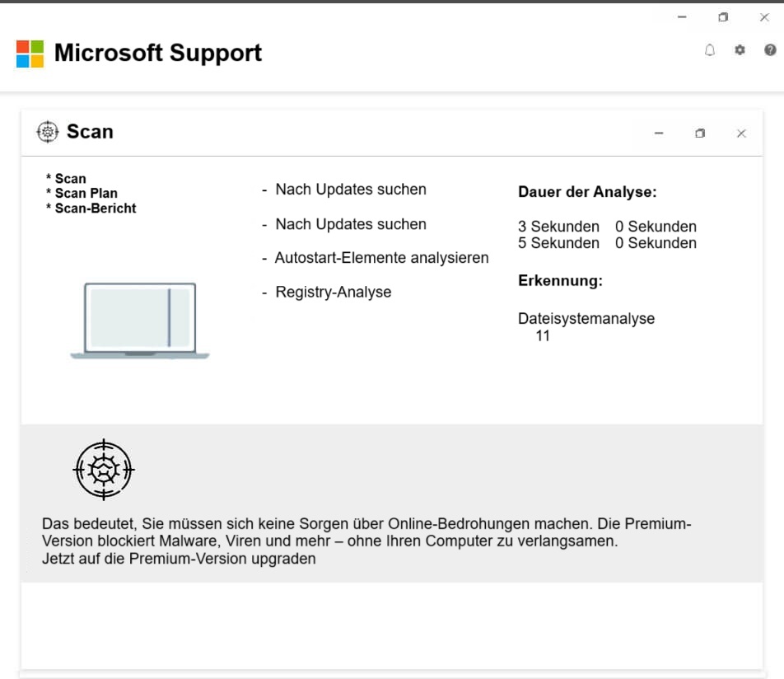
Task: Open the Scan Plan entry
Action: point(86,194)
